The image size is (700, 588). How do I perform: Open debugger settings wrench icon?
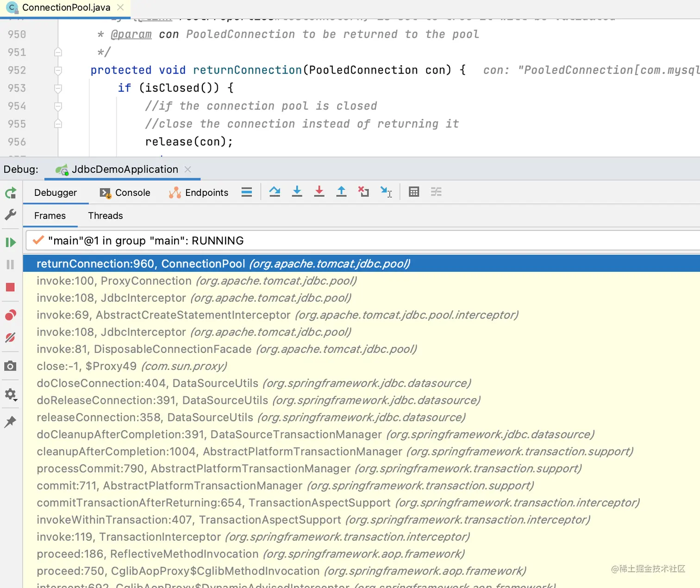pyautogui.click(x=11, y=215)
